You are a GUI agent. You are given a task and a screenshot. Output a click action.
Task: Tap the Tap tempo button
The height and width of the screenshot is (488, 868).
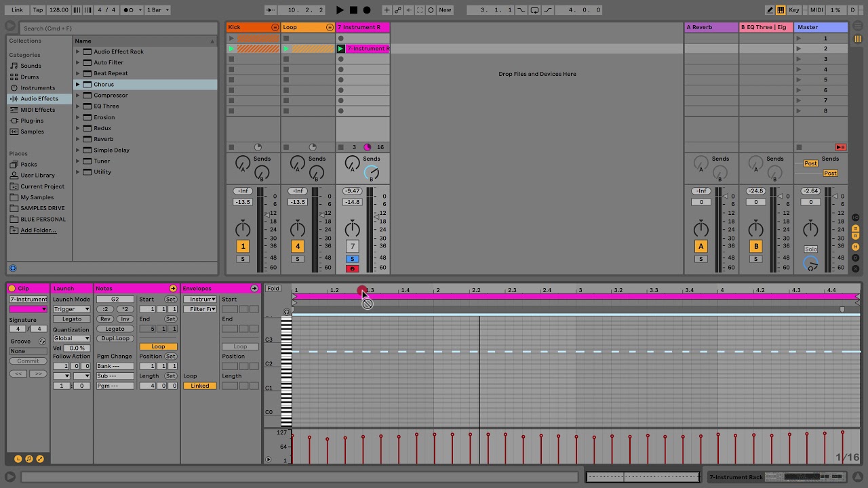point(38,10)
